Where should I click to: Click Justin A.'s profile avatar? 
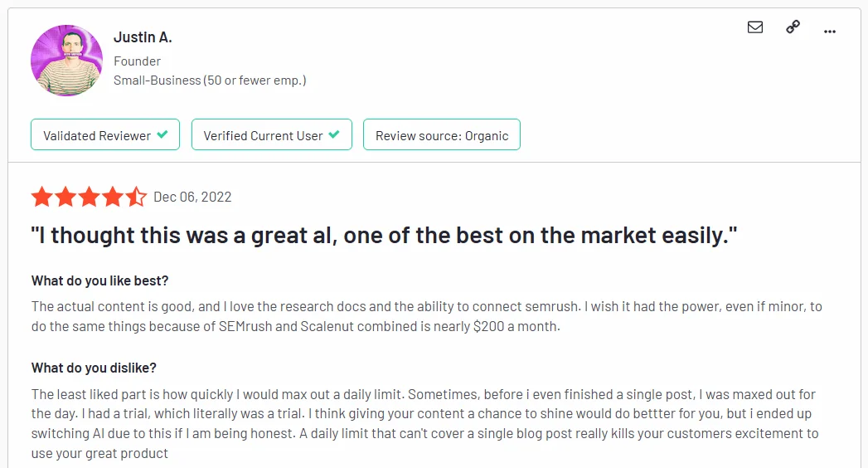(x=66, y=61)
